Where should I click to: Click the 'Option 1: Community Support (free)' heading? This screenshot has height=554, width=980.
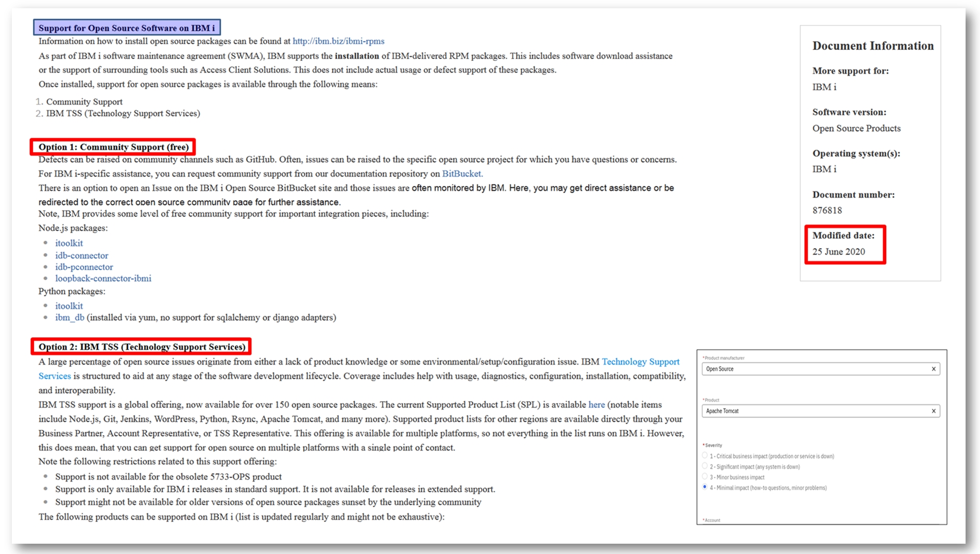[x=113, y=147]
